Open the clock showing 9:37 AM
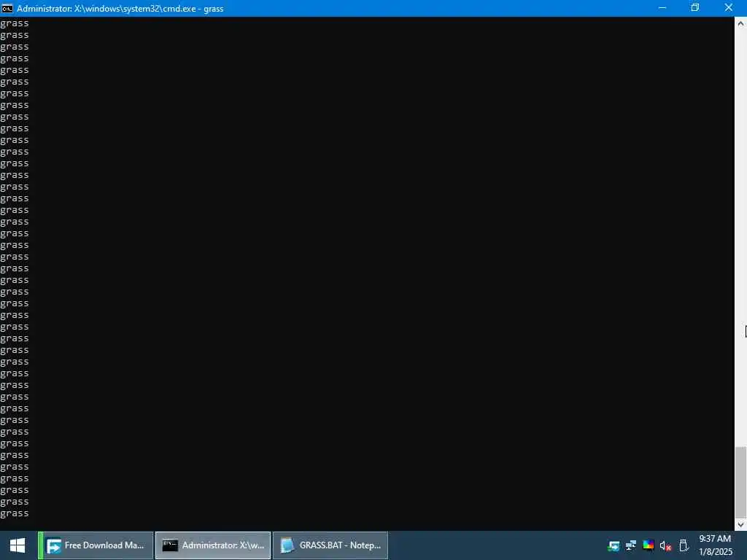This screenshot has width=747, height=560. 715,539
